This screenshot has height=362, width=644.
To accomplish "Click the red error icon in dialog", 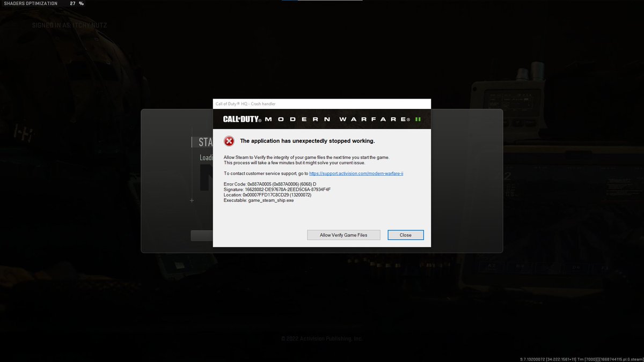I will (229, 141).
